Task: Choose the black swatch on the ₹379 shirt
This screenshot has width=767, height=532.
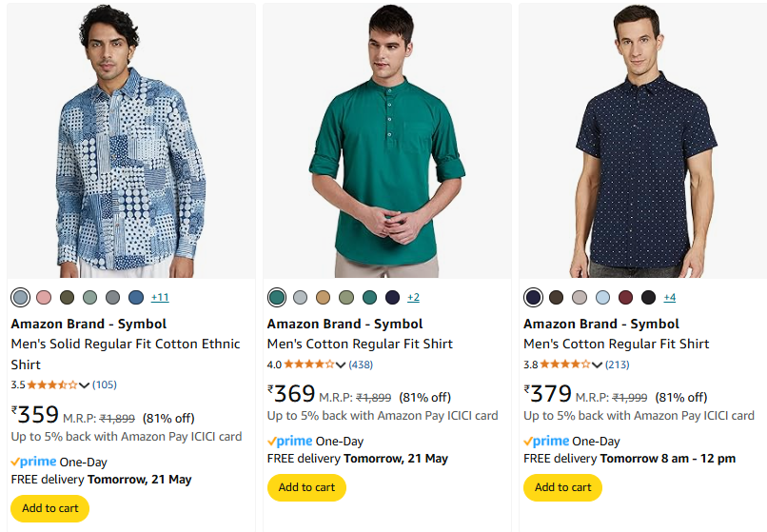Action: [648, 298]
